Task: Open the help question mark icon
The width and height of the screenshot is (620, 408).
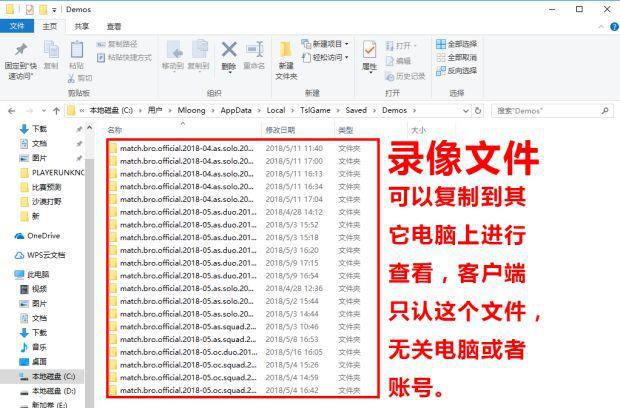Action: (614, 26)
